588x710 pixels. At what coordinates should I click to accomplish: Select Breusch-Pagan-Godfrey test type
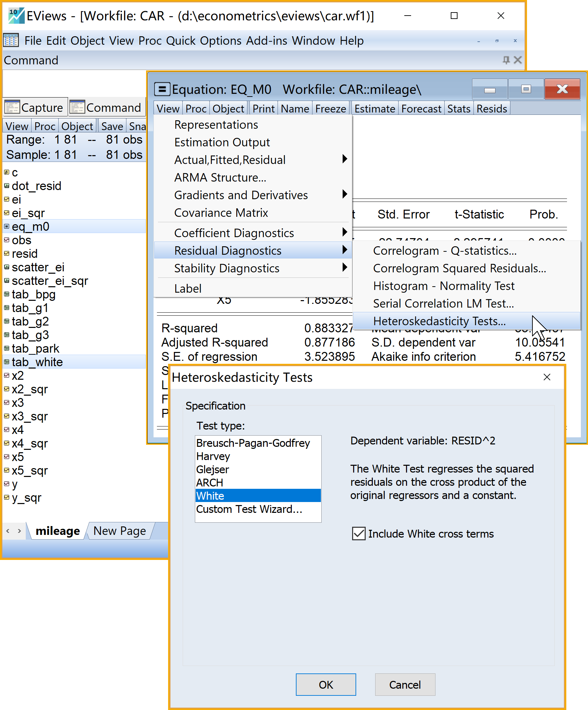coord(253,443)
